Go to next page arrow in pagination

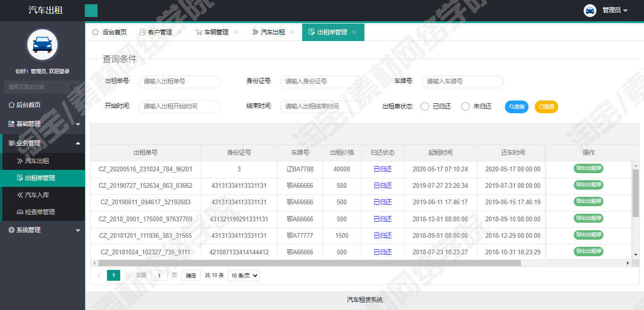point(128,276)
